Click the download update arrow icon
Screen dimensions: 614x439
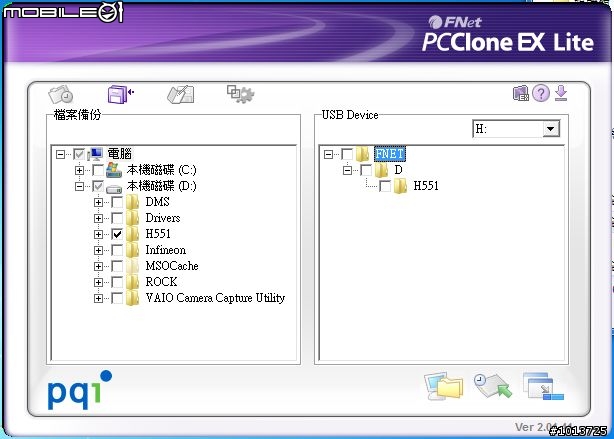[x=561, y=94]
